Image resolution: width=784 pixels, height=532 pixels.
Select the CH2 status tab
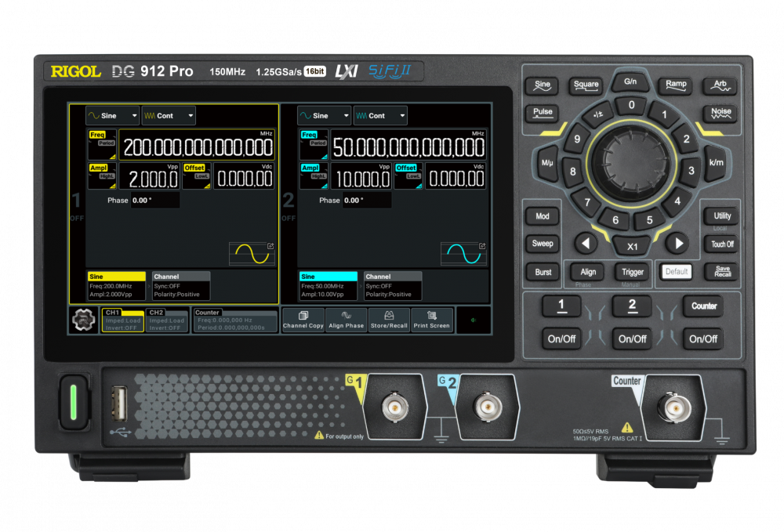coord(167,320)
